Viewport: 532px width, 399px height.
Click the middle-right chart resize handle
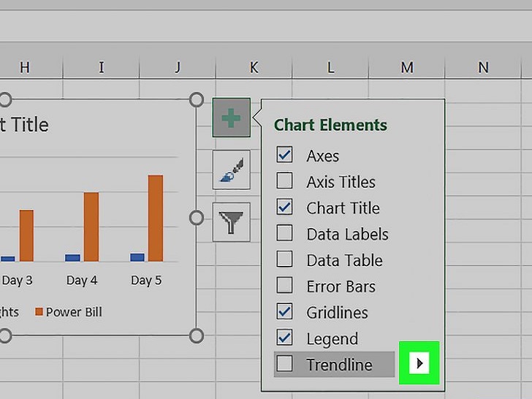[x=197, y=218]
